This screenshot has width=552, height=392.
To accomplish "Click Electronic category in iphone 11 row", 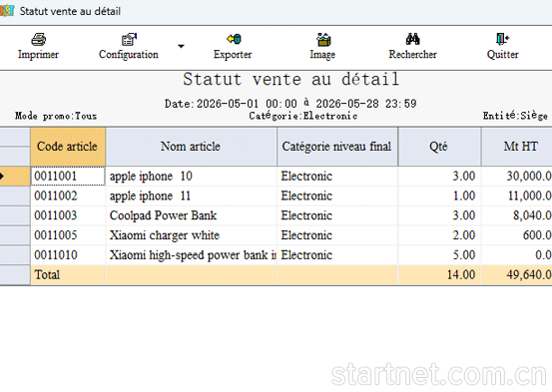I will pyautogui.click(x=337, y=196).
